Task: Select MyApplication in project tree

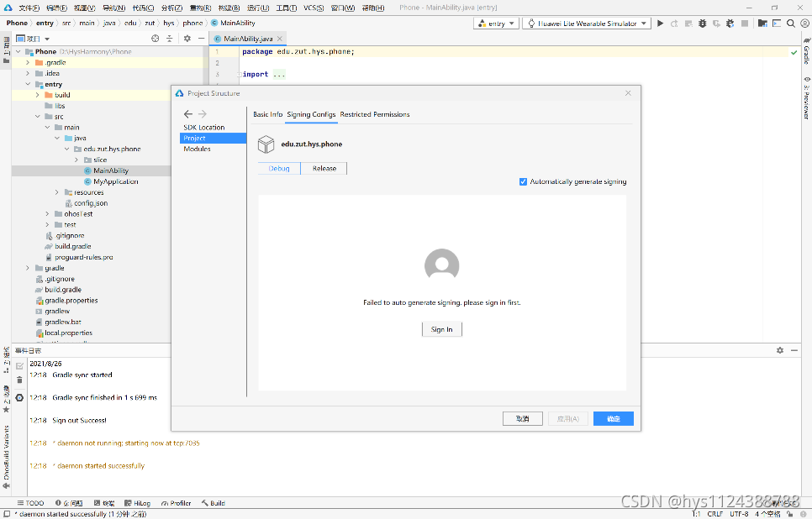Action: tap(115, 181)
